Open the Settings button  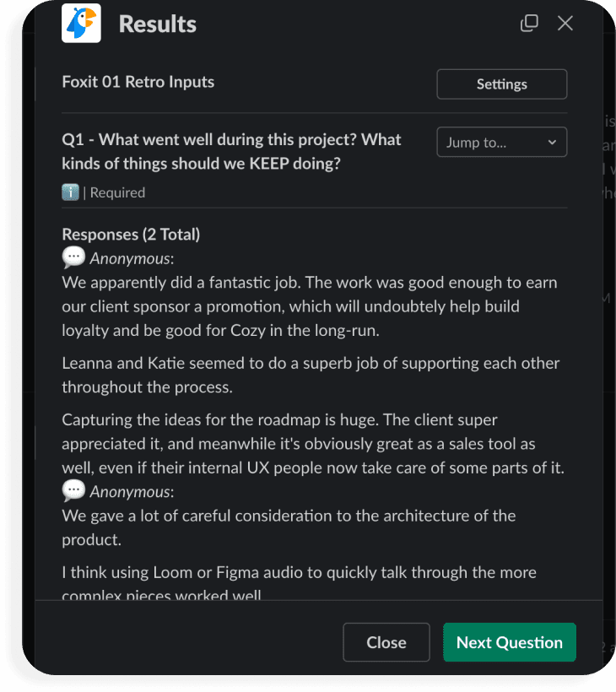pos(501,84)
